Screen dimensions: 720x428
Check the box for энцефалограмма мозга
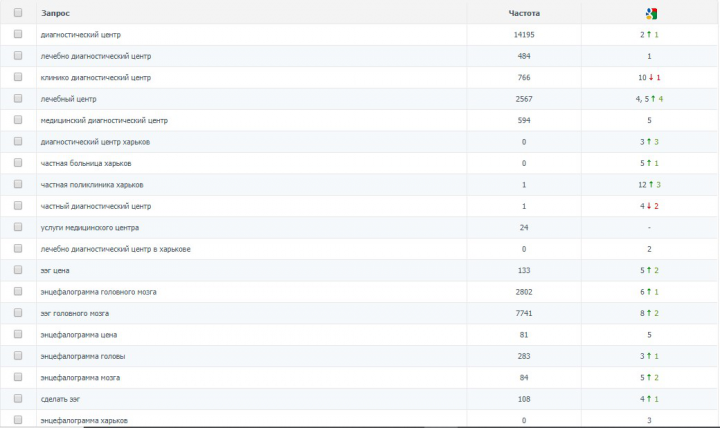point(18,377)
